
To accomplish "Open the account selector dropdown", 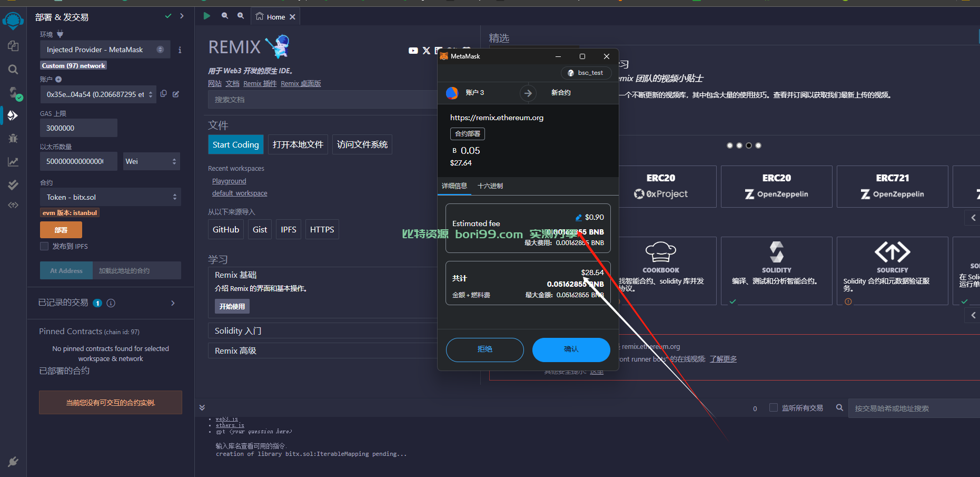I will pos(98,94).
